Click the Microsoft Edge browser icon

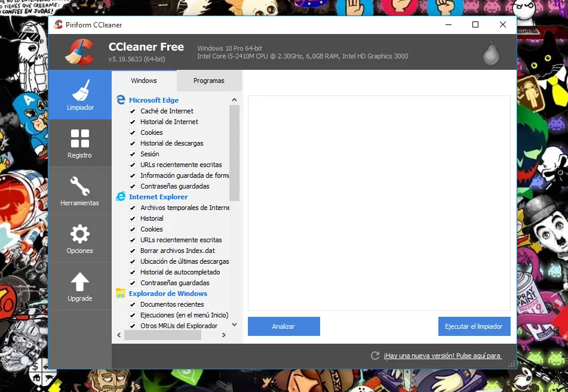(121, 100)
